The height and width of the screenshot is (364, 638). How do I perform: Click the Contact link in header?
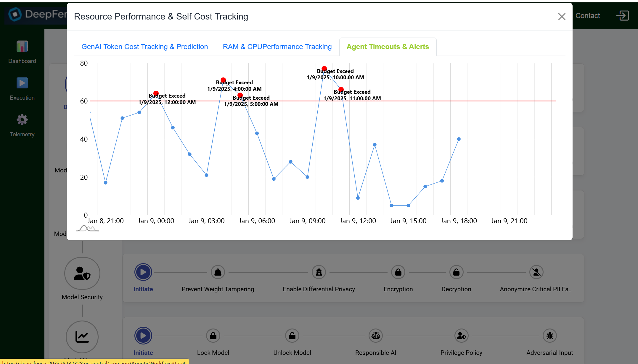coord(587,16)
